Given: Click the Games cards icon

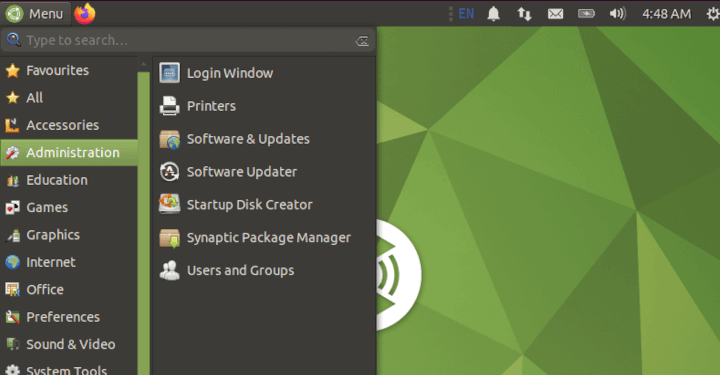Looking at the screenshot, I should coord(12,207).
